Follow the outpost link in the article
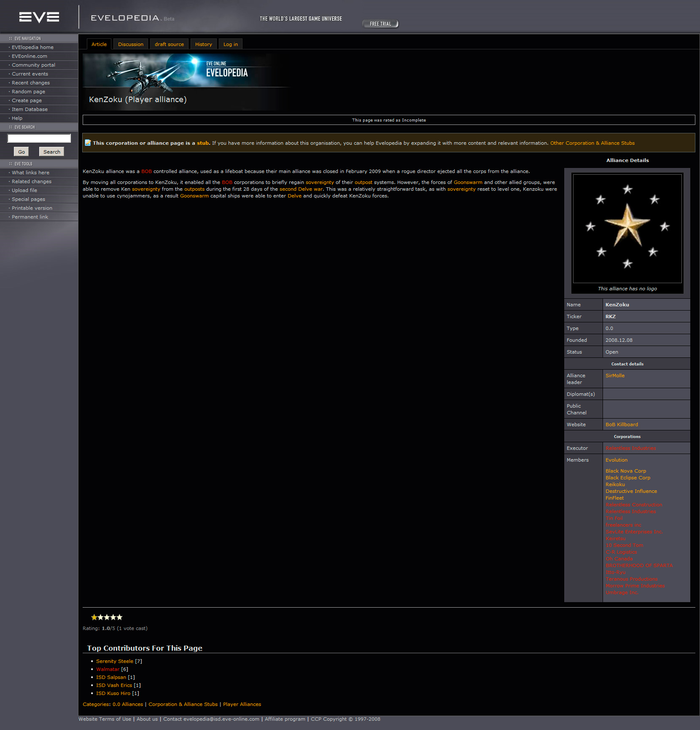Viewport: 700px width, 730px height. (x=363, y=182)
